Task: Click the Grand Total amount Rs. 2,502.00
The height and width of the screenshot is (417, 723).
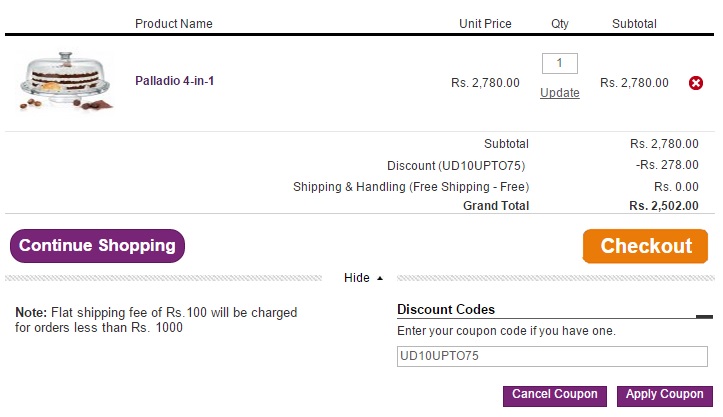Action: pyautogui.click(x=663, y=206)
